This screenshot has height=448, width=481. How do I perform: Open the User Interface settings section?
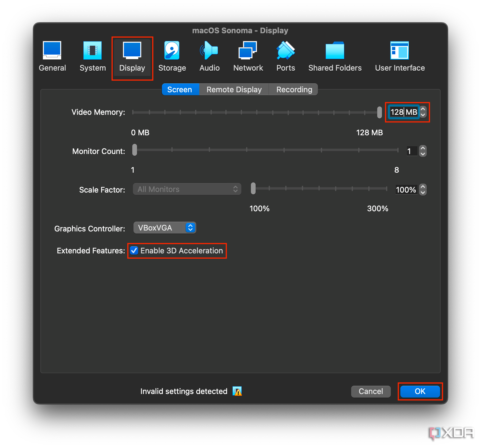tap(400, 57)
